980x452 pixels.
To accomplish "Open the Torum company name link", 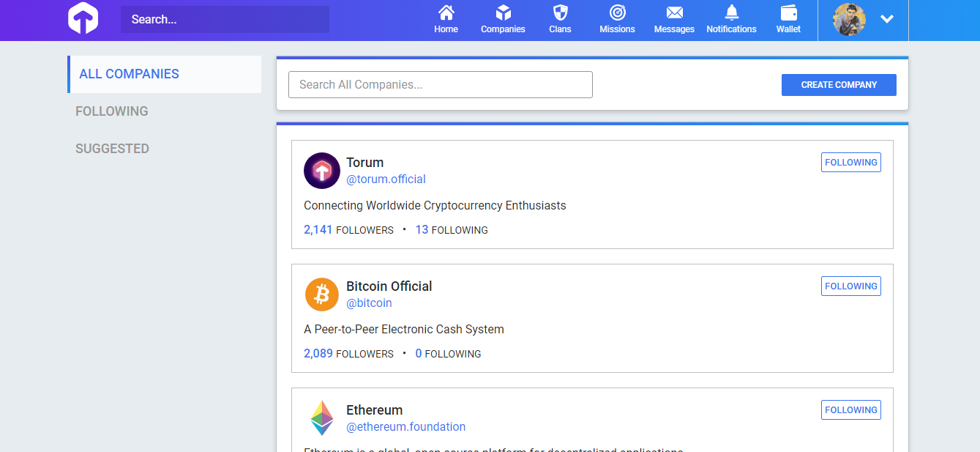I will coord(365,163).
